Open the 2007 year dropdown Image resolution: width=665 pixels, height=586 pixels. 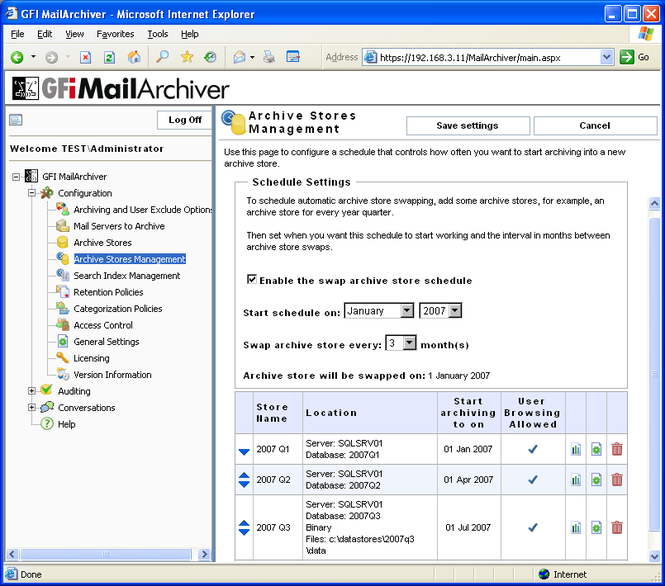tap(455, 311)
